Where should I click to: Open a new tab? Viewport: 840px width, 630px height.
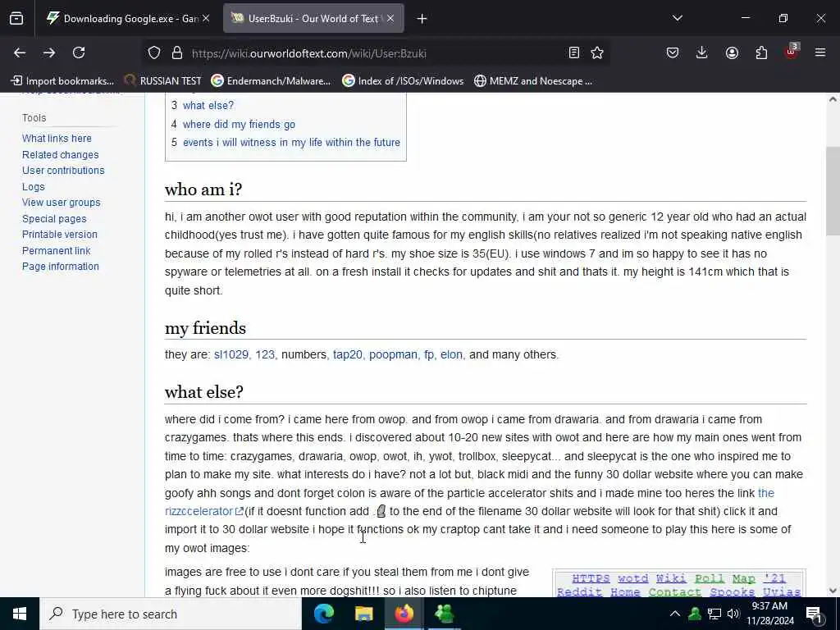click(x=422, y=19)
